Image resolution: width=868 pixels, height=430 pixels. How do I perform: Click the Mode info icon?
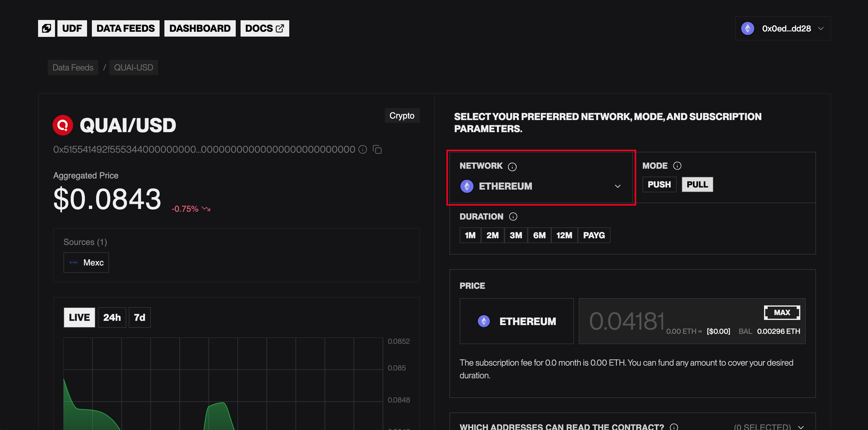pos(677,166)
